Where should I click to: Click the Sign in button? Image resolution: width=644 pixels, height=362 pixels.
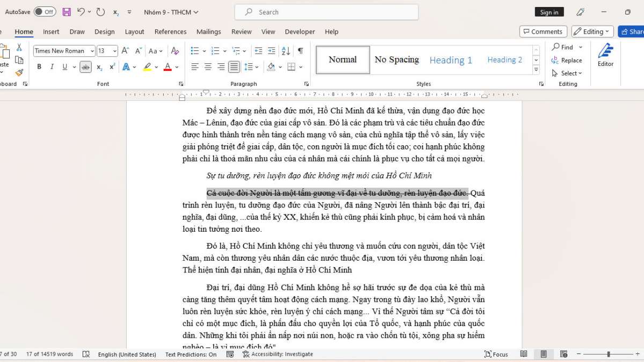[x=549, y=12]
